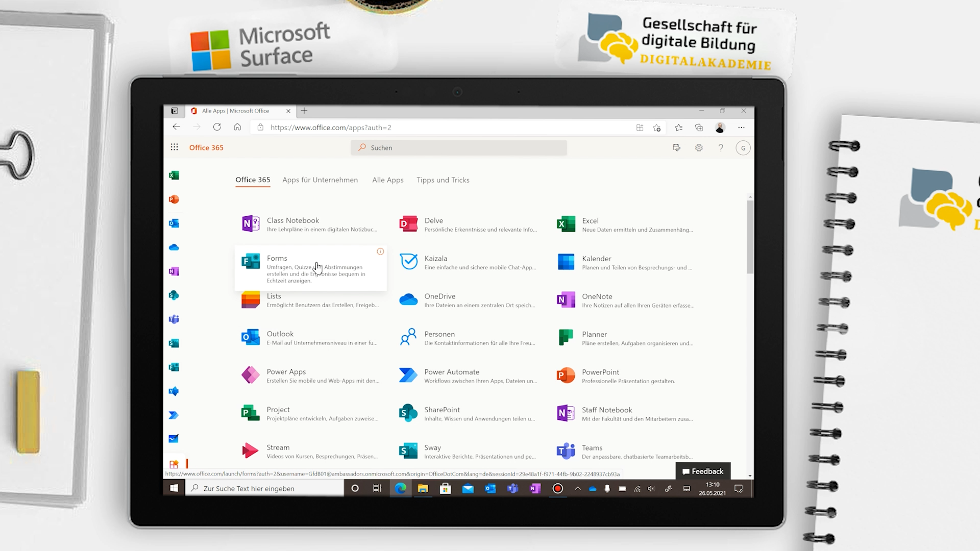The image size is (980, 551).
Task: Open the Kalender app
Action: 626,262
